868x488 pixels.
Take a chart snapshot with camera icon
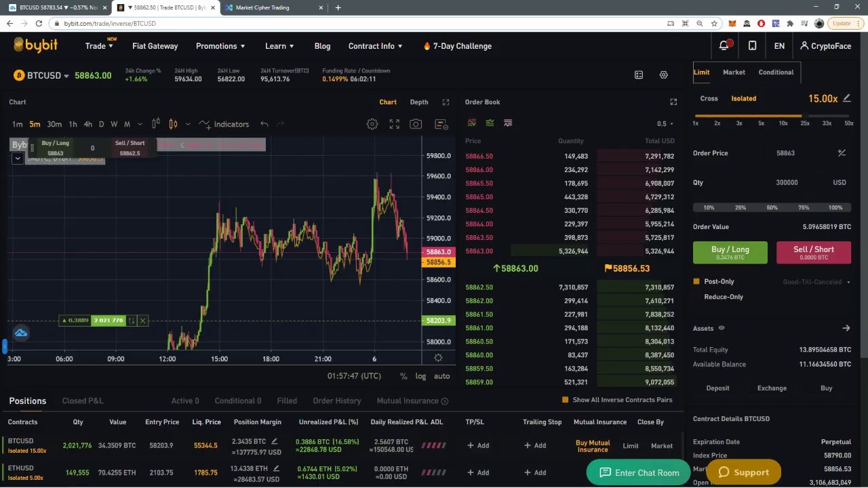416,124
